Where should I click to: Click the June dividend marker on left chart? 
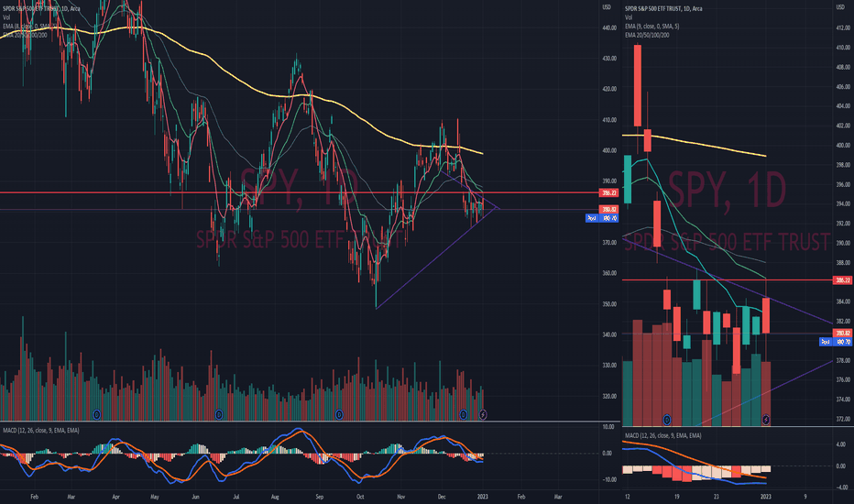click(x=218, y=414)
